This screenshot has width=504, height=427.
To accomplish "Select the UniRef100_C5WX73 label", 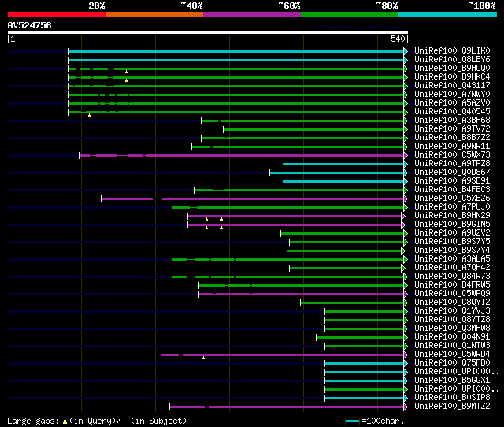I will coord(452,155).
